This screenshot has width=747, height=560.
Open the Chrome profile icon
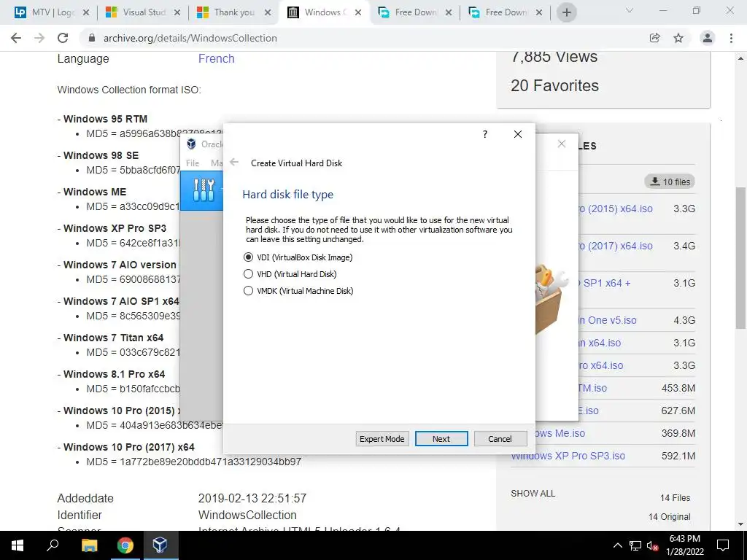click(708, 38)
